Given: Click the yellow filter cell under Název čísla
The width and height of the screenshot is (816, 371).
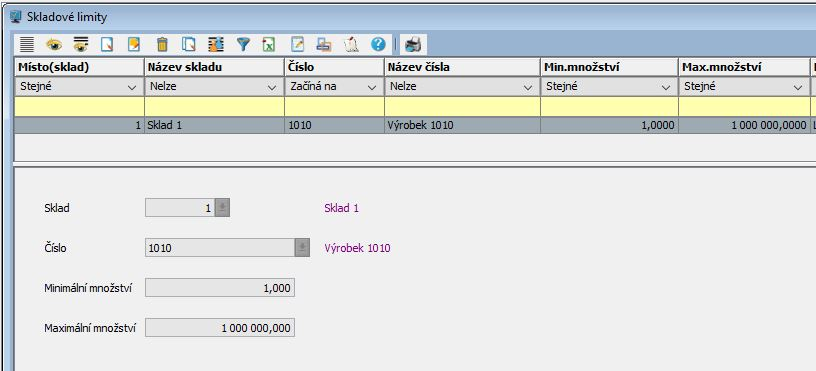Looking at the screenshot, I should coord(462,107).
